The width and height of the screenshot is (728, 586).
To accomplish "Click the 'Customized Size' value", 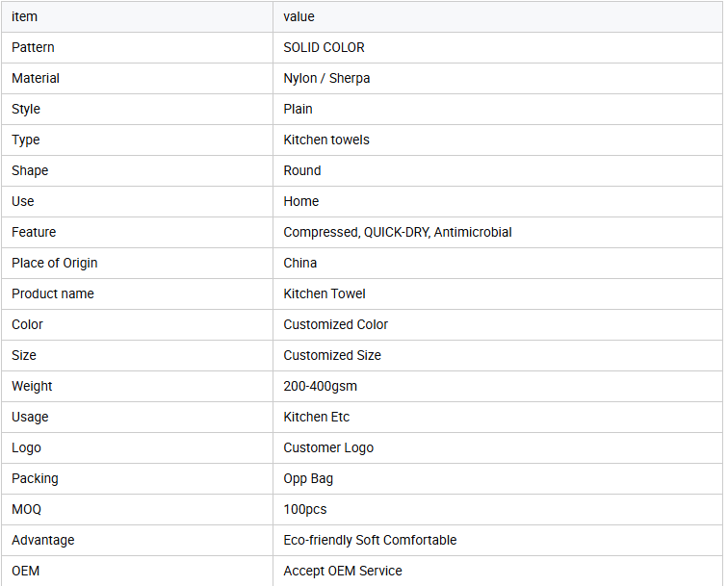I will click(x=332, y=355).
